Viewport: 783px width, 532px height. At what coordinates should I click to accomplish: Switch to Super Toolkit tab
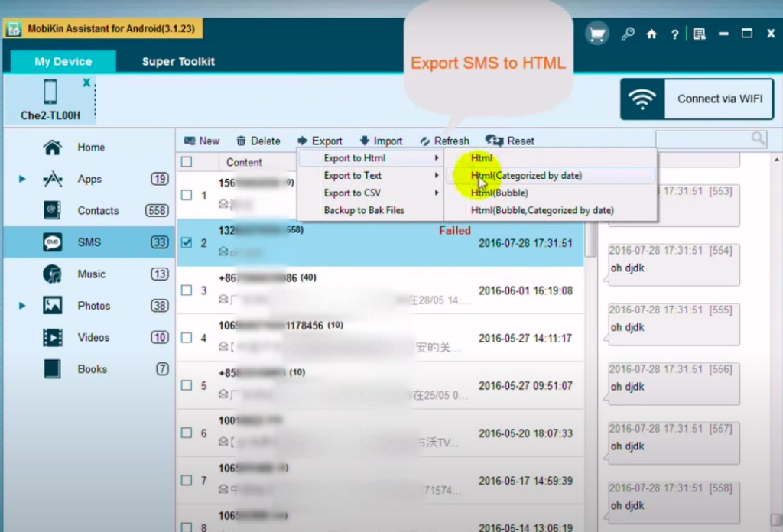pos(178,61)
